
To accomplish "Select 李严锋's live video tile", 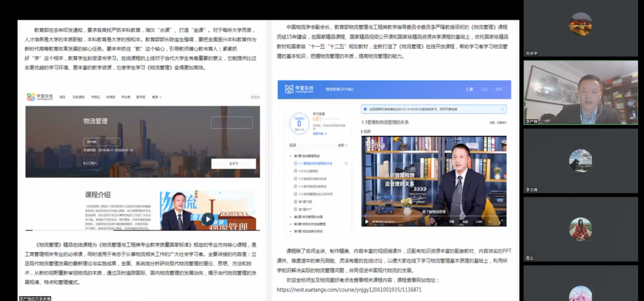I will pyautogui.click(x=580, y=92).
